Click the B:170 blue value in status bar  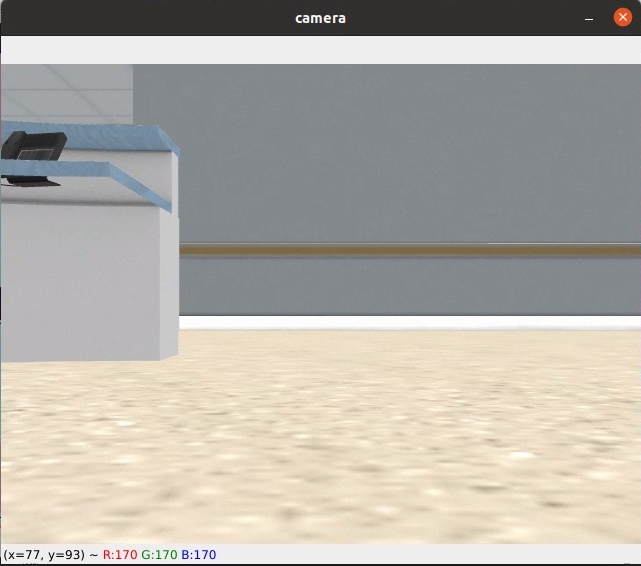point(198,555)
